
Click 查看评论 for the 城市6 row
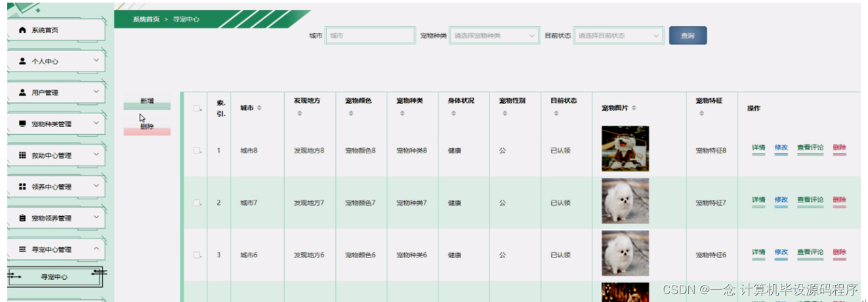(x=810, y=253)
